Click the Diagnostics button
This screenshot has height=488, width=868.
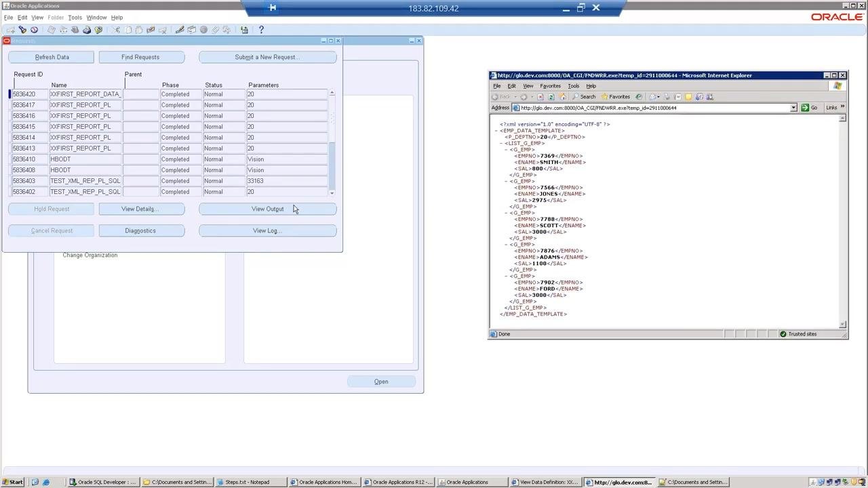click(x=140, y=230)
